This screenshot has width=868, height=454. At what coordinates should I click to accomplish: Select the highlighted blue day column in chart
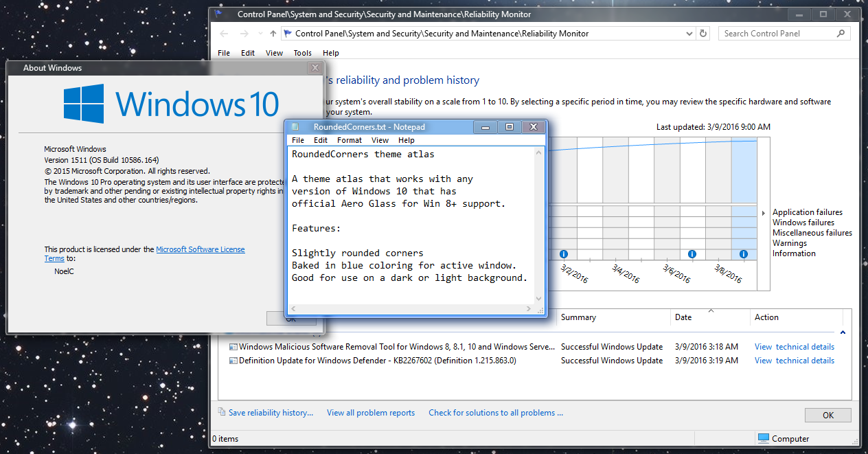click(744, 199)
